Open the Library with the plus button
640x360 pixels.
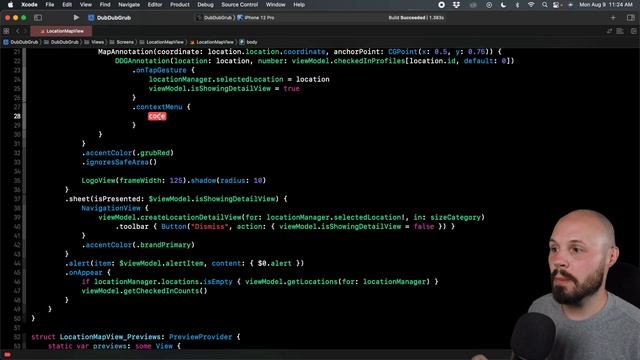pyautogui.click(x=613, y=18)
